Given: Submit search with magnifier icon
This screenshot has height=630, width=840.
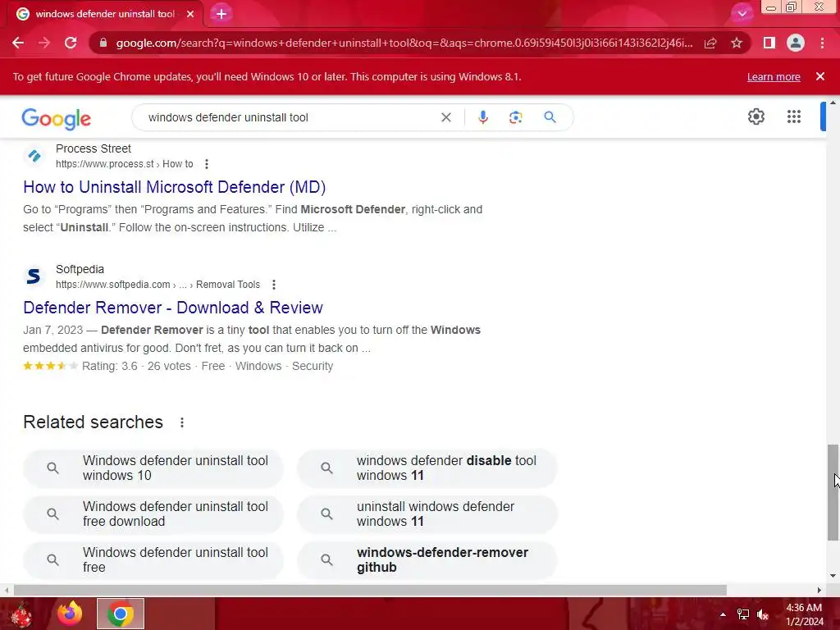Looking at the screenshot, I should 550,117.
